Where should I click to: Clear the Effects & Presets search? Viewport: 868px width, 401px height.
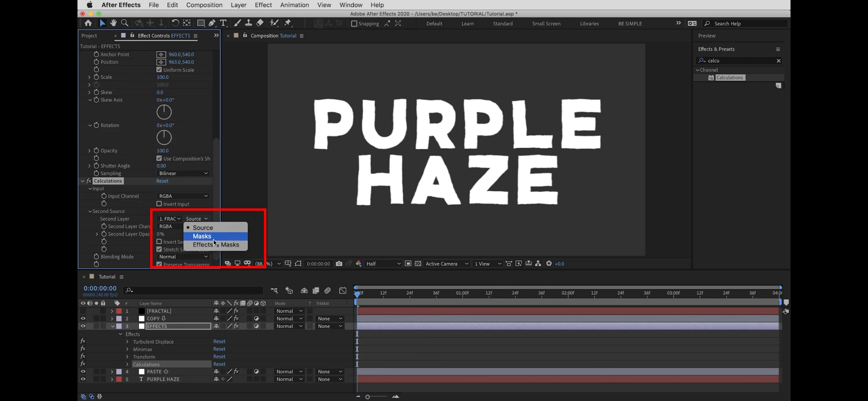pos(779,61)
